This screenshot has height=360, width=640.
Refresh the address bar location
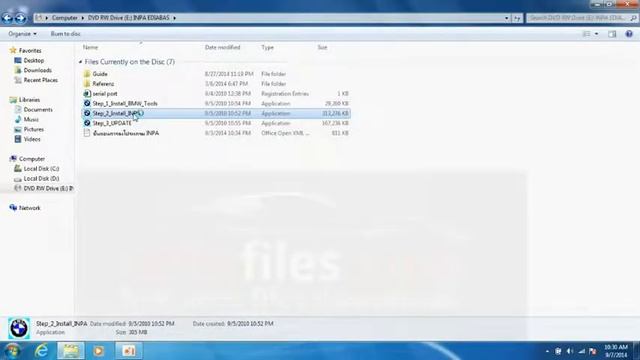click(x=517, y=18)
